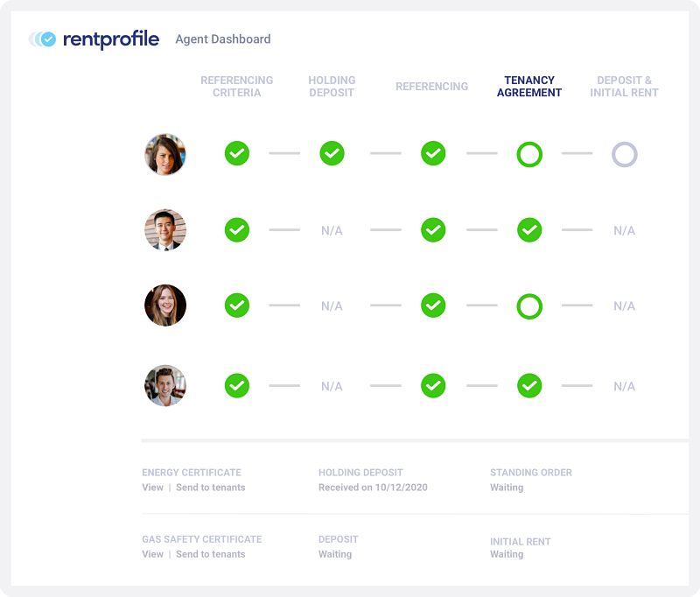This screenshot has width=700, height=597.
Task: Click the Waiting status under Initial Rent
Action: point(506,554)
